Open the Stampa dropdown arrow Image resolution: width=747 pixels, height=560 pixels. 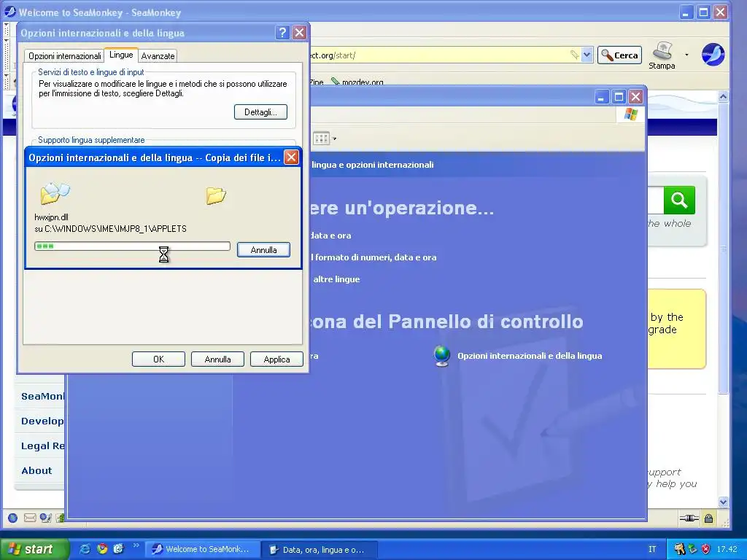coord(686,55)
